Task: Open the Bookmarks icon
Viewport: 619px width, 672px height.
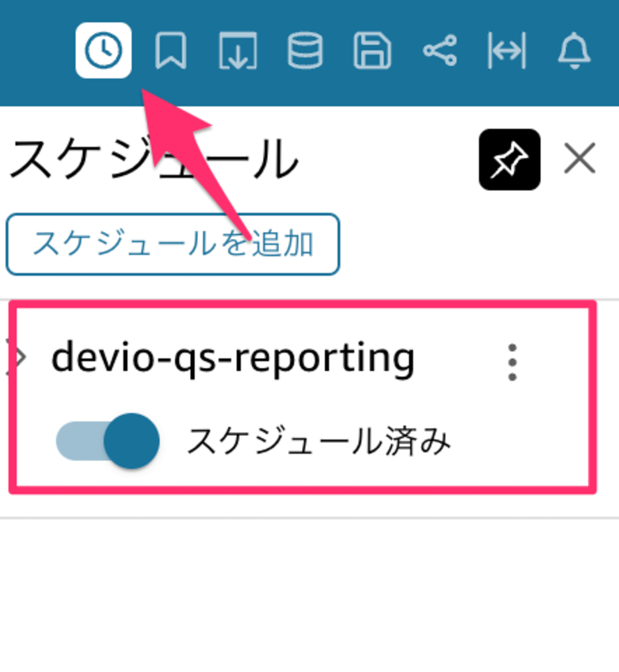Action: tap(171, 50)
